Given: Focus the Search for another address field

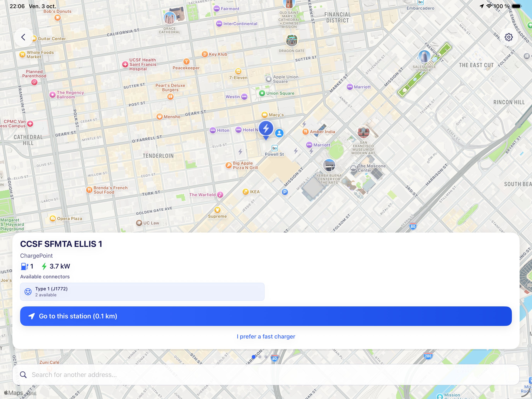Looking at the screenshot, I should click(x=266, y=375).
